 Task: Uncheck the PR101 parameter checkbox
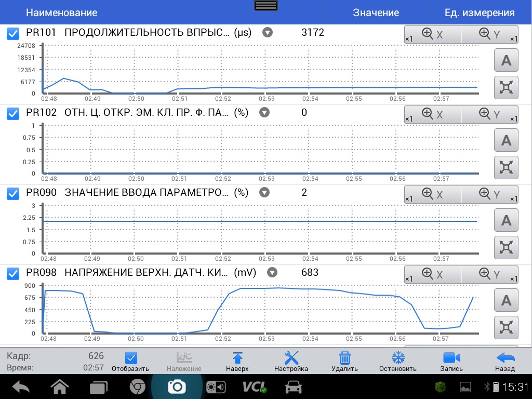[13, 34]
